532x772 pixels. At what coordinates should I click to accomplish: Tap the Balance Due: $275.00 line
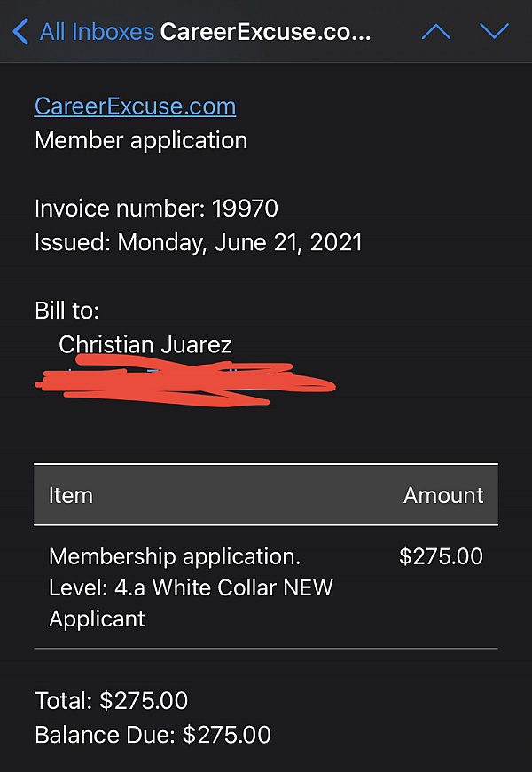[153, 735]
